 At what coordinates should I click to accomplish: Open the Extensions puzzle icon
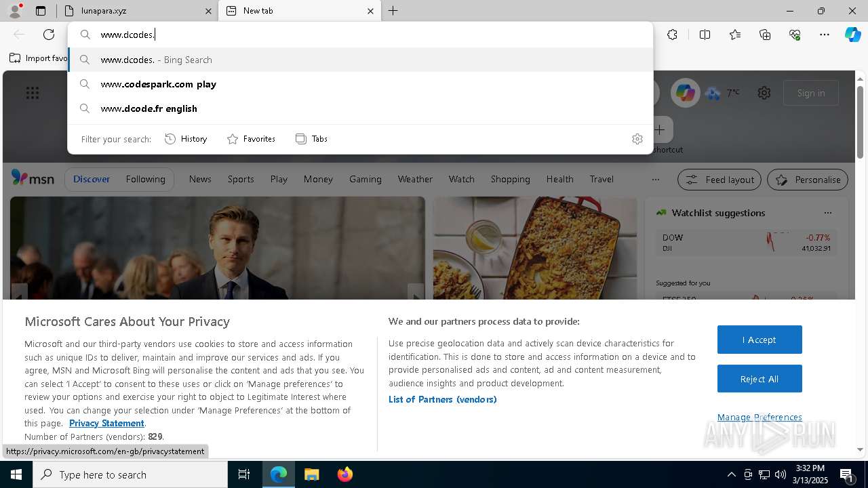[672, 35]
